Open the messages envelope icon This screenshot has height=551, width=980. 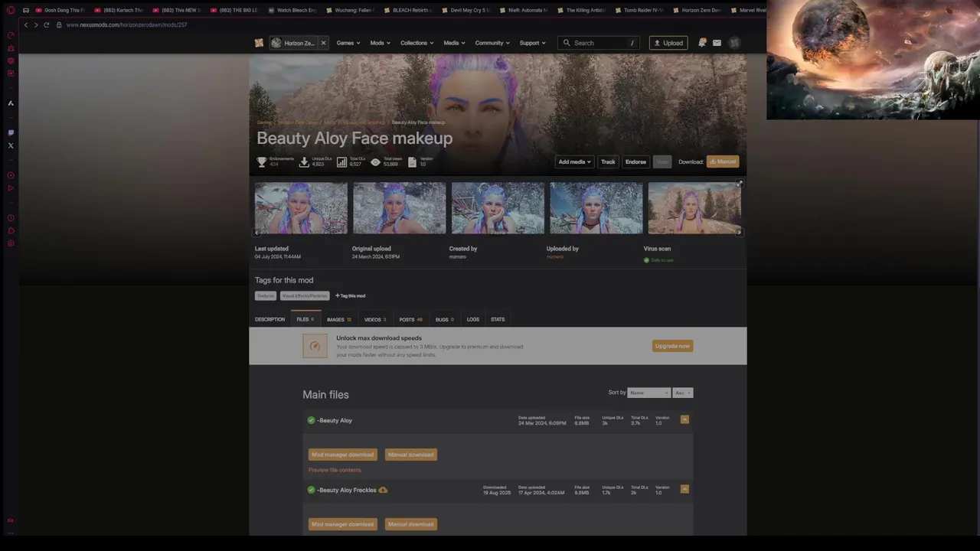(x=717, y=43)
